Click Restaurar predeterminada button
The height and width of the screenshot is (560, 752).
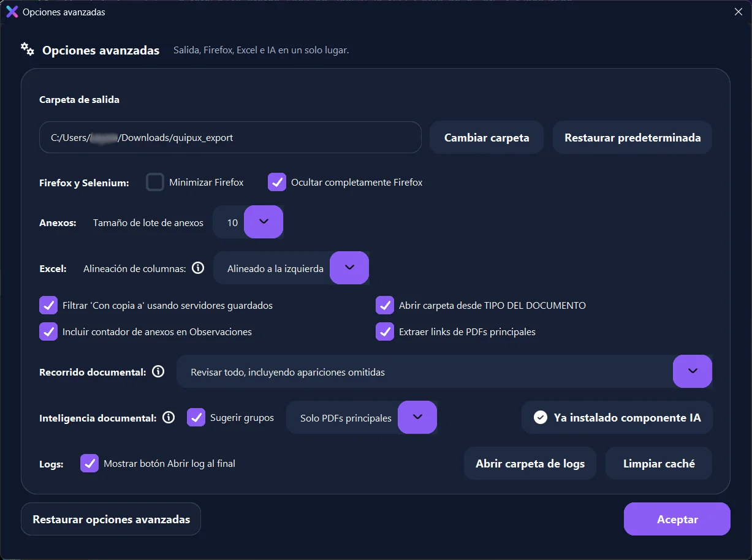tap(632, 137)
